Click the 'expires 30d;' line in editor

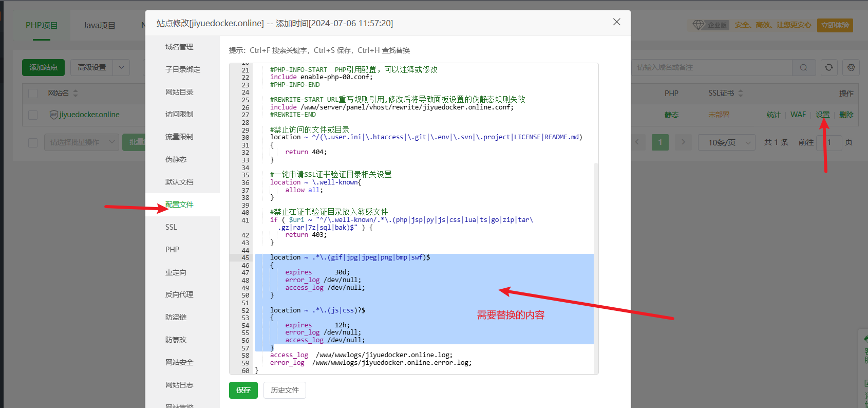(x=317, y=272)
